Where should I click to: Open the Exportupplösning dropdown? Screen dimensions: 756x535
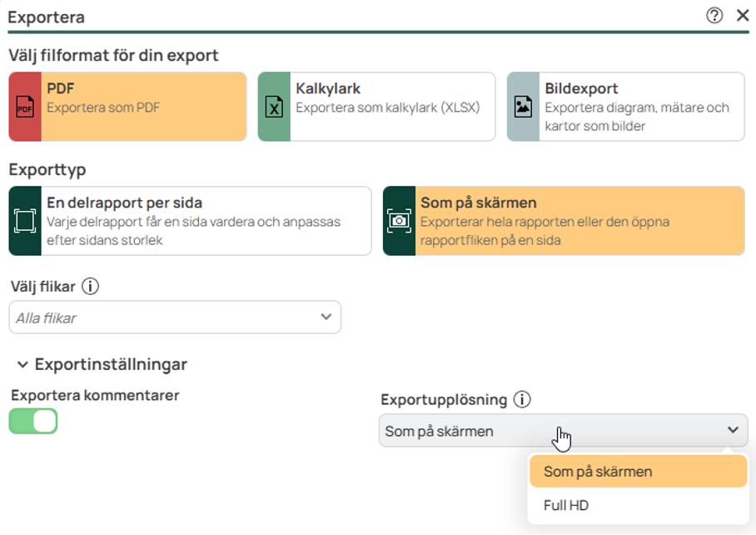733,430
